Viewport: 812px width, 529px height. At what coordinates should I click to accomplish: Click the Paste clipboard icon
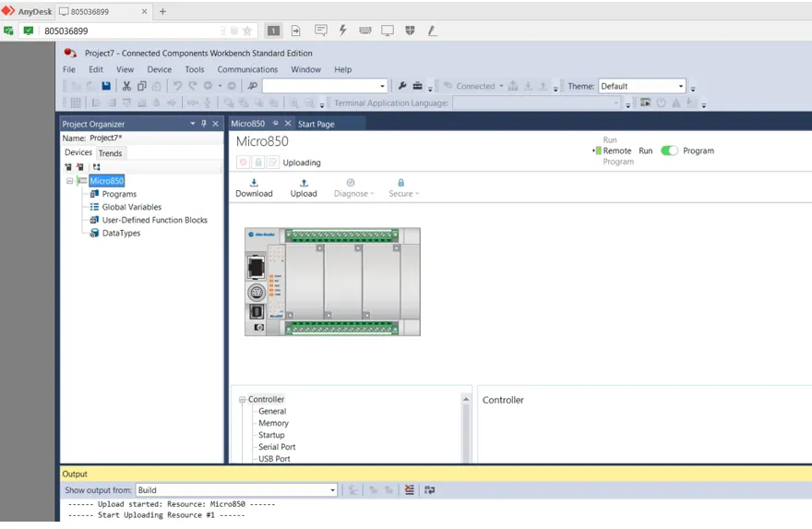tap(156, 86)
